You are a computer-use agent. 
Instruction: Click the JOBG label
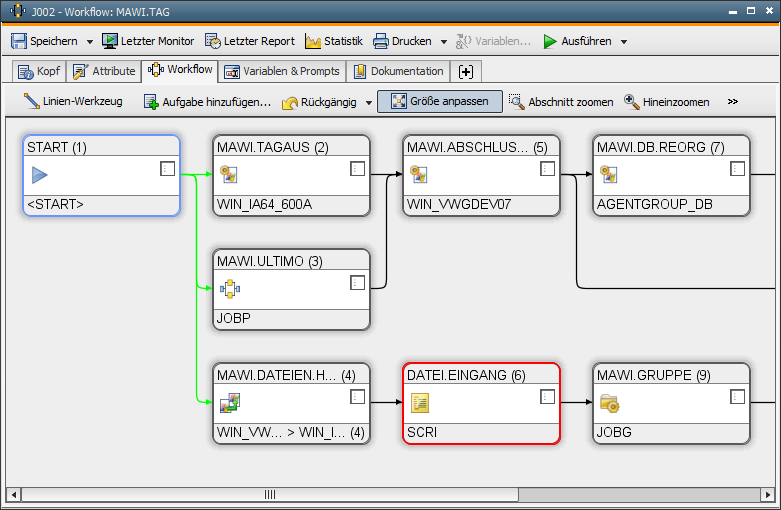[x=614, y=432]
